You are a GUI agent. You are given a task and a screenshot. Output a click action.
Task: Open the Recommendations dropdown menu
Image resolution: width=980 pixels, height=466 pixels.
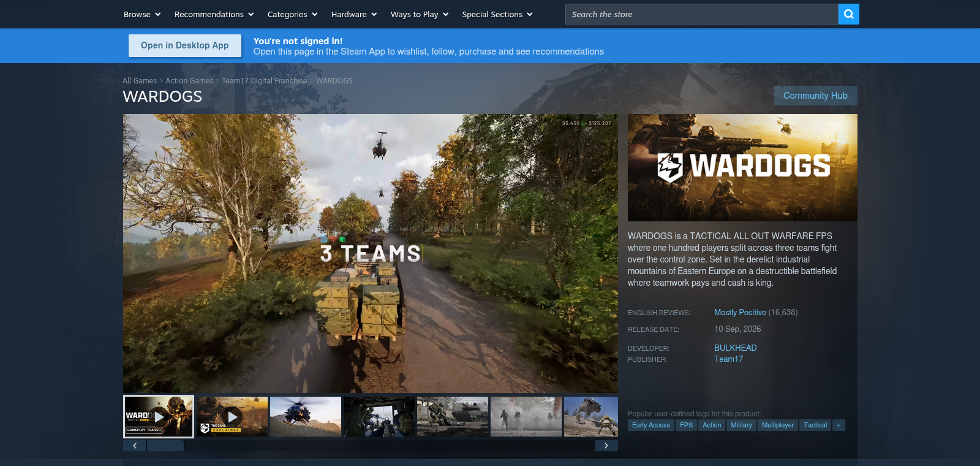click(x=214, y=14)
